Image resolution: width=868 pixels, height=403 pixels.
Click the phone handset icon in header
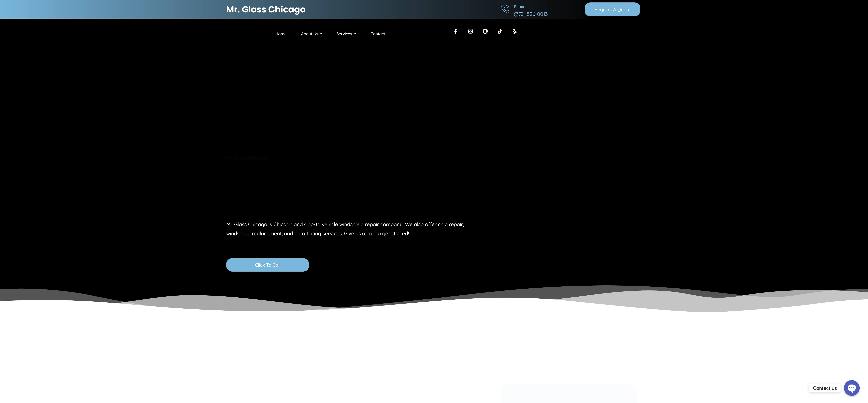pyautogui.click(x=505, y=9)
